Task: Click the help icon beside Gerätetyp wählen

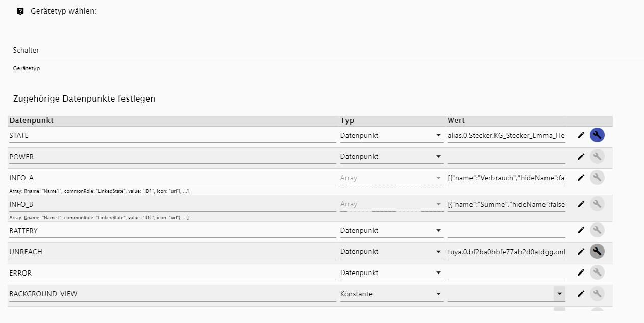Action: 20,11
